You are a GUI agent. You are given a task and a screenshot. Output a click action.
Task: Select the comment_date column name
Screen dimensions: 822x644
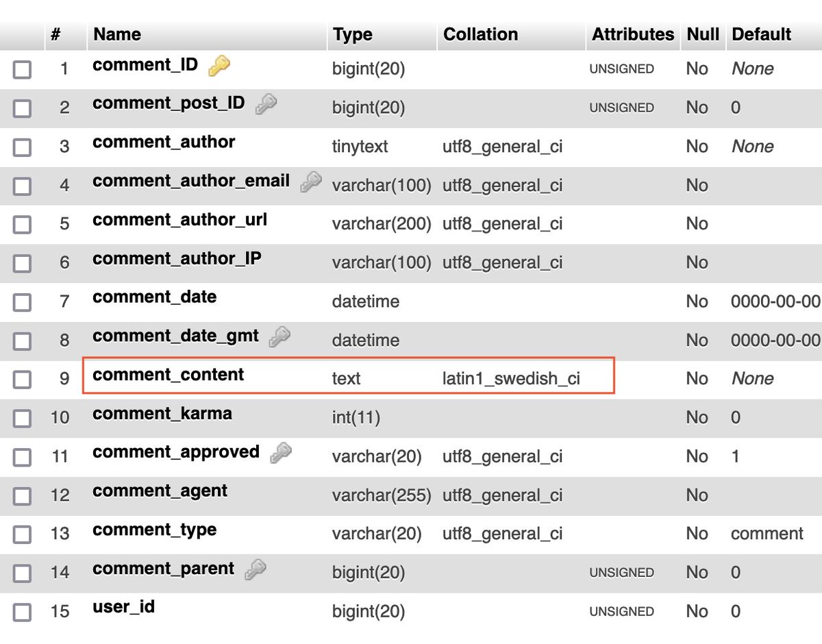(155, 297)
